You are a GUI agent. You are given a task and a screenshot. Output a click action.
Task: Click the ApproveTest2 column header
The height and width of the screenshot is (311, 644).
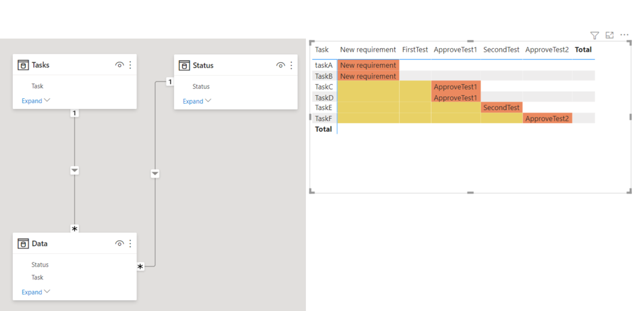pos(547,50)
